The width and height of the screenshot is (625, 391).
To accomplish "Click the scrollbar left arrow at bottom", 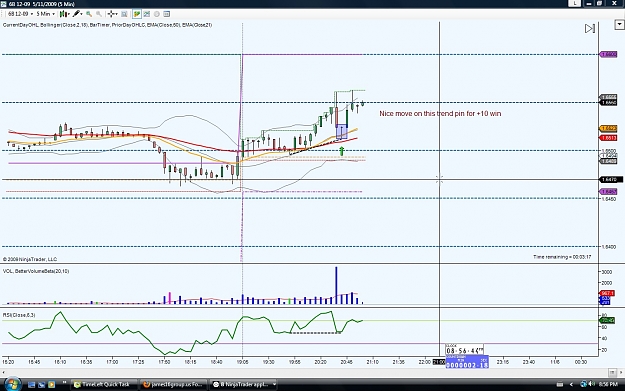I will coord(4,372).
